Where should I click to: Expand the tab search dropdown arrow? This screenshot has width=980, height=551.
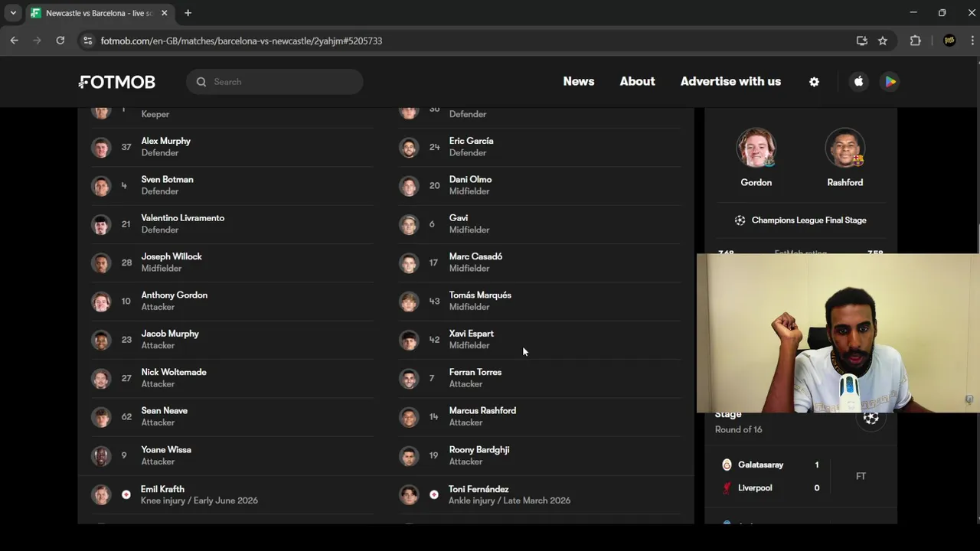click(13, 13)
